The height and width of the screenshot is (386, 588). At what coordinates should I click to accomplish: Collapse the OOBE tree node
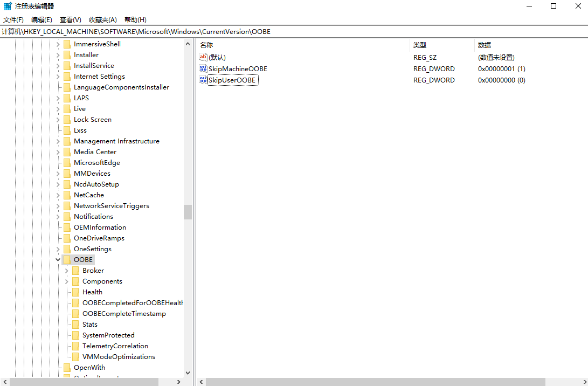tap(58, 260)
